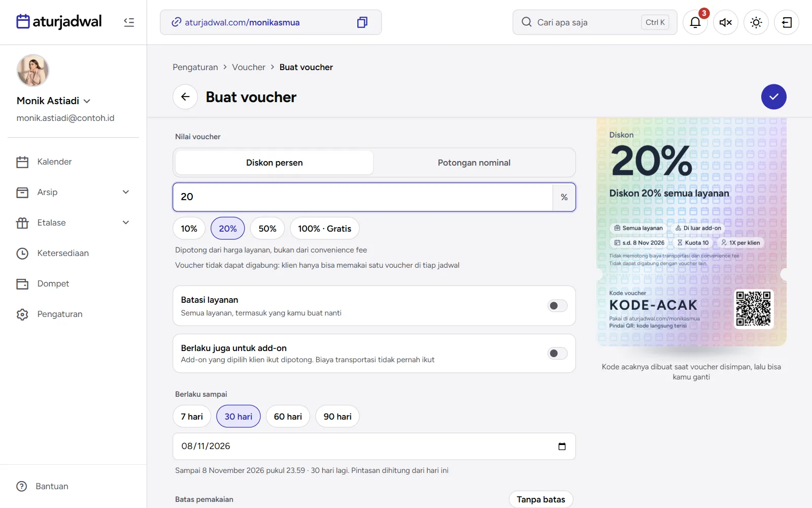Click the 08/11/2026 date field
The image size is (812, 508).
pos(374,447)
